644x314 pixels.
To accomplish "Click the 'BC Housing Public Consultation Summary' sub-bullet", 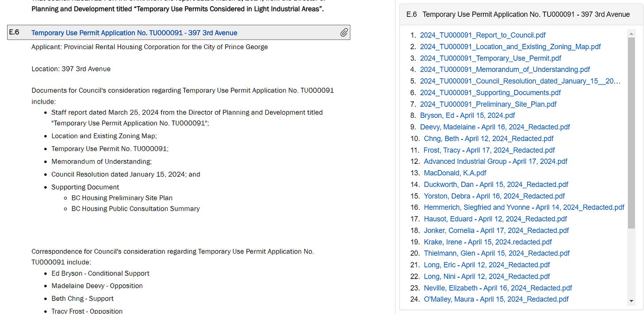I will pyautogui.click(x=135, y=209).
